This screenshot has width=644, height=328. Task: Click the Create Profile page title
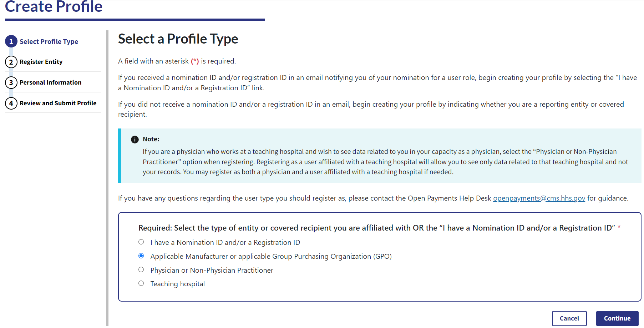tap(54, 7)
